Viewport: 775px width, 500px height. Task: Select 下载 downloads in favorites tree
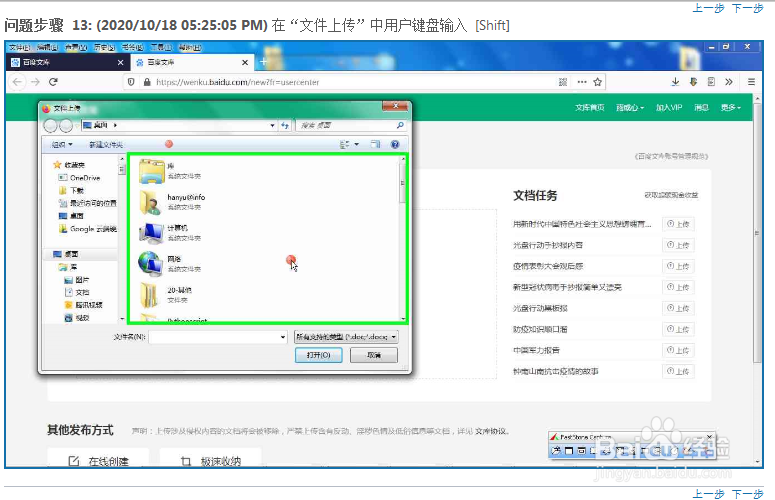click(72, 191)
